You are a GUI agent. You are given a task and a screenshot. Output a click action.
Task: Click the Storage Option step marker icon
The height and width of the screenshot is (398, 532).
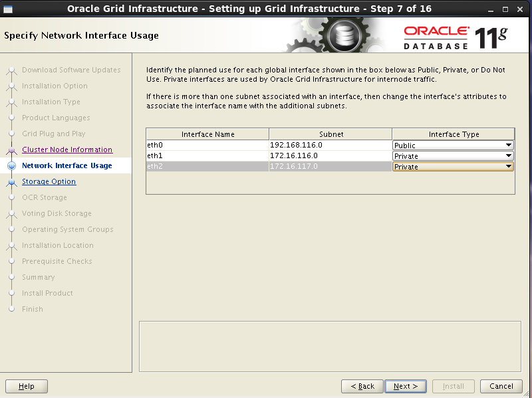pos(11,181)
